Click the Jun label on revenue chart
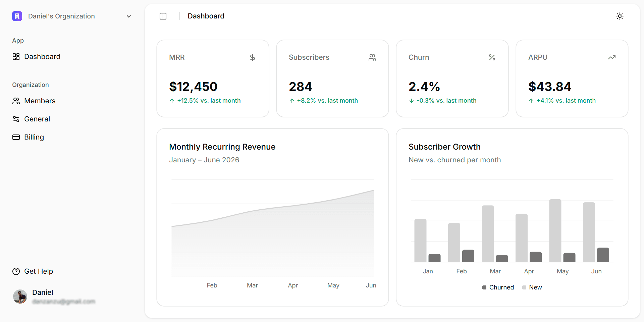The height and width of the screenshot is (322, 644). pyautogui.click(x=371, y=285)
